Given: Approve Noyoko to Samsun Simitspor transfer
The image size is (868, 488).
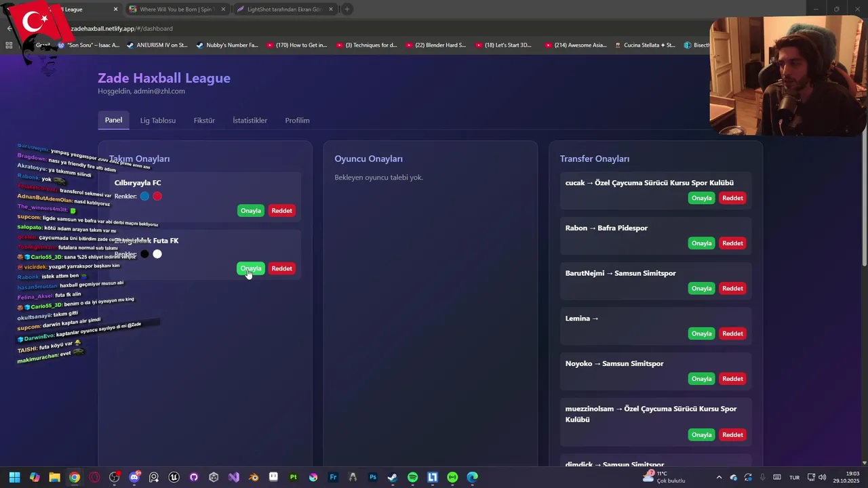Looking at the screenshot, I should point(702,379).
